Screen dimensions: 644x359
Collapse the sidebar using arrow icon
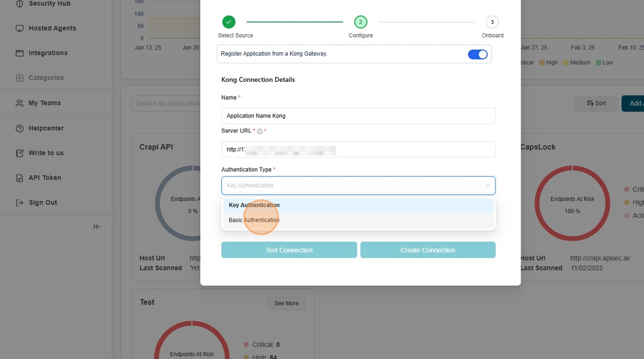pyautogui.click(x=97, y=227)
